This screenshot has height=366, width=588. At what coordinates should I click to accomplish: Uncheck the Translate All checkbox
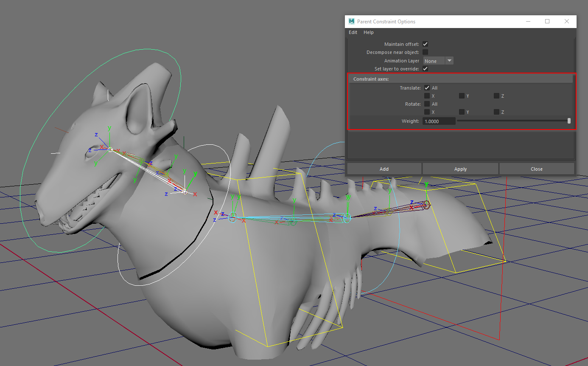(427, 88)
